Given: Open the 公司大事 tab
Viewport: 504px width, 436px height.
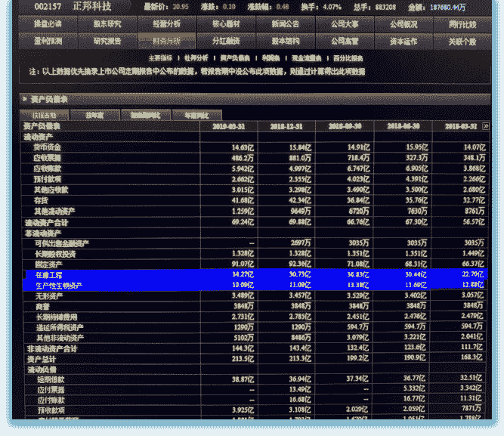Looking at the screenshot, I should coord(343,24).
